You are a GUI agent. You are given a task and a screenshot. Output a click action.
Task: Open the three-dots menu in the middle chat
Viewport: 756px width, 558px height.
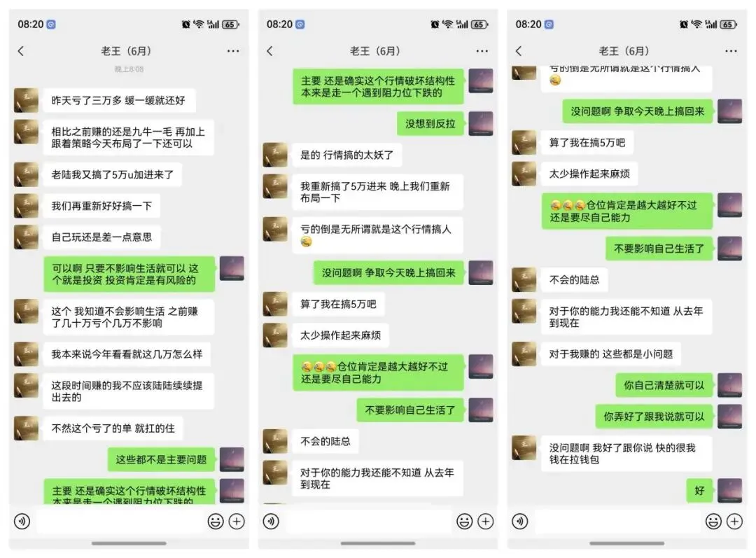click(482, 51)
